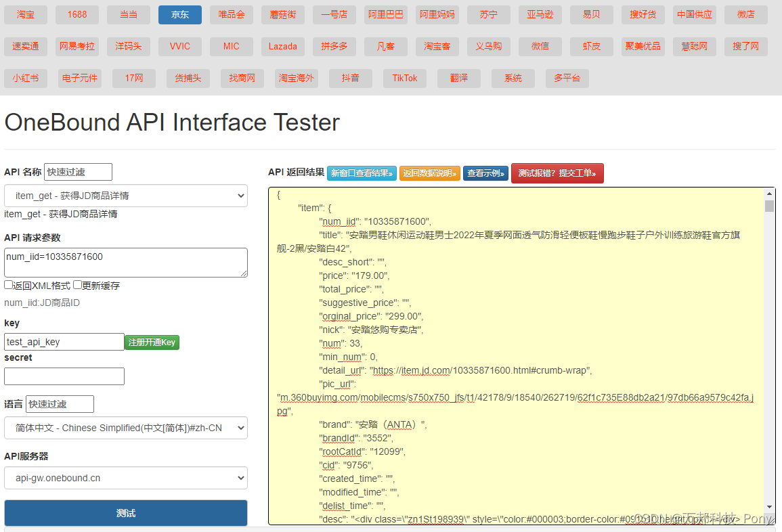Click the num_iid request parameters textarea
The height and width of the screenshot is (532, 782).
(x=126, y=262)
